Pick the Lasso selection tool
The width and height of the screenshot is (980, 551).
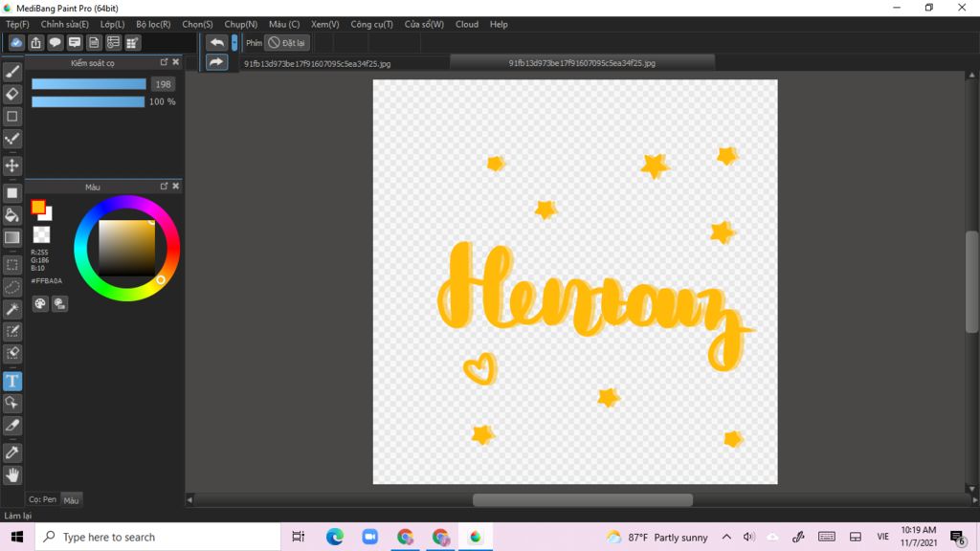[11, 287]
